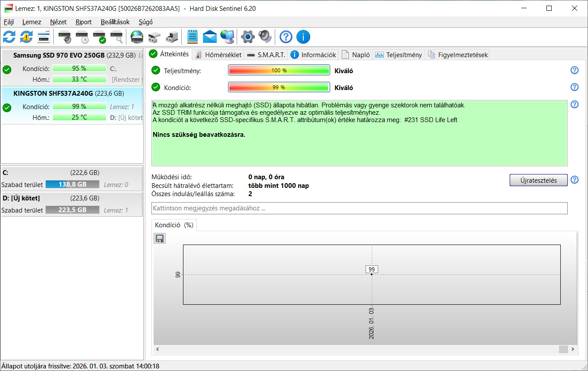
Task: Click the Kondíció 99 % gradient bar
Action: coord(279,87)
